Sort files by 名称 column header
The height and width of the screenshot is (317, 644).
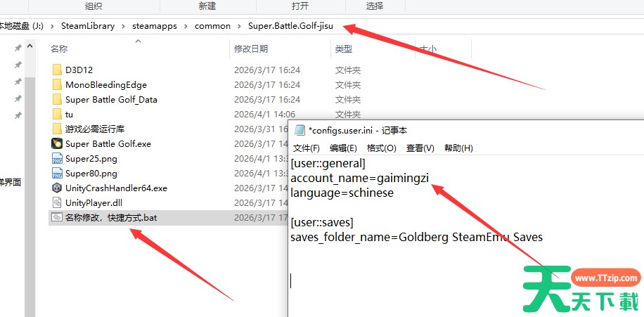pyautogui.click(x=59, y=49)
